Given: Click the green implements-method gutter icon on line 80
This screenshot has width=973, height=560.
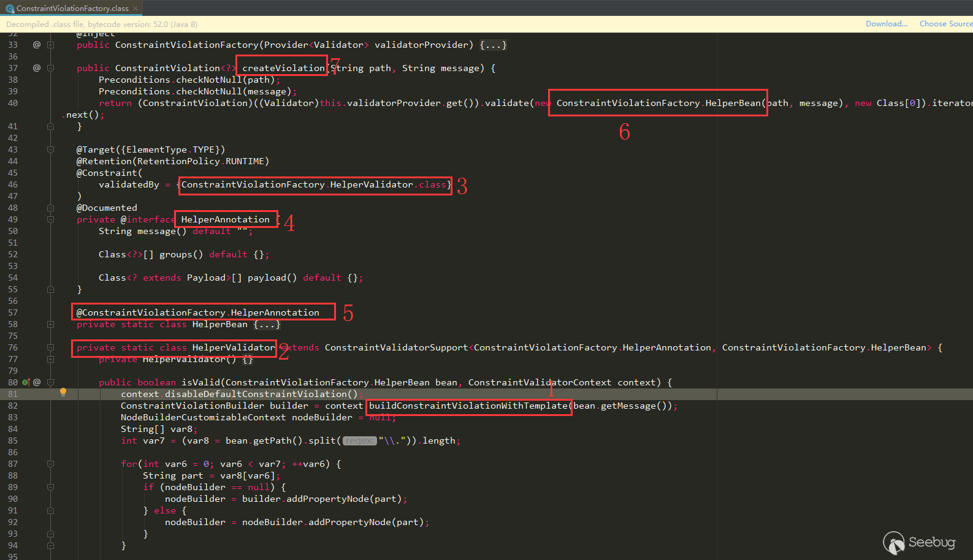Looking at the screenshot, I should (x=26, y=382).
